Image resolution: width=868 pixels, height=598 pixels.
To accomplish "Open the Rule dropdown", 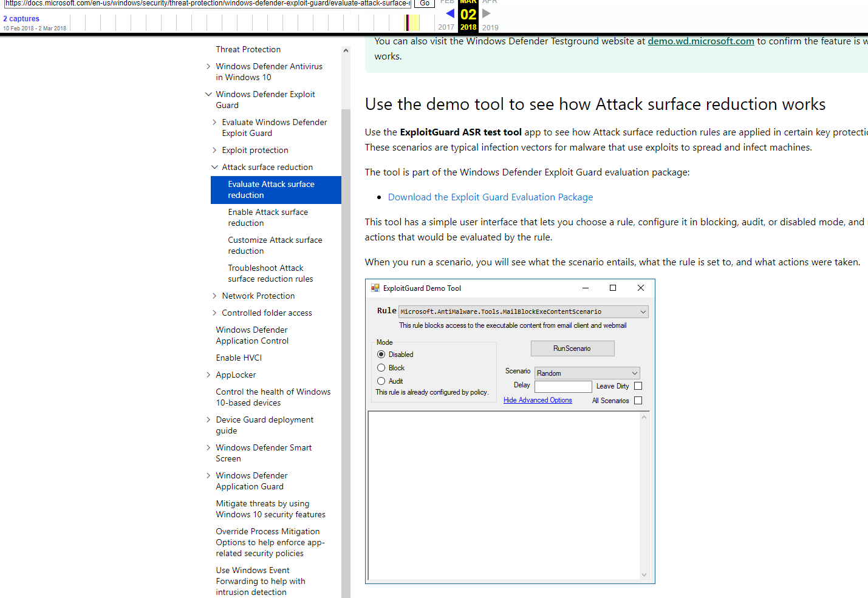I will pos(524,311).
